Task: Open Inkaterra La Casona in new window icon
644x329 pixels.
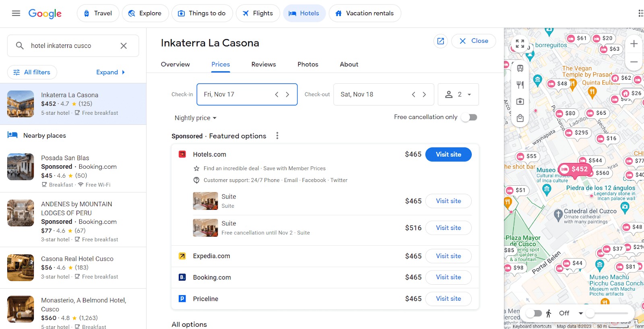Action: (440, 41)
